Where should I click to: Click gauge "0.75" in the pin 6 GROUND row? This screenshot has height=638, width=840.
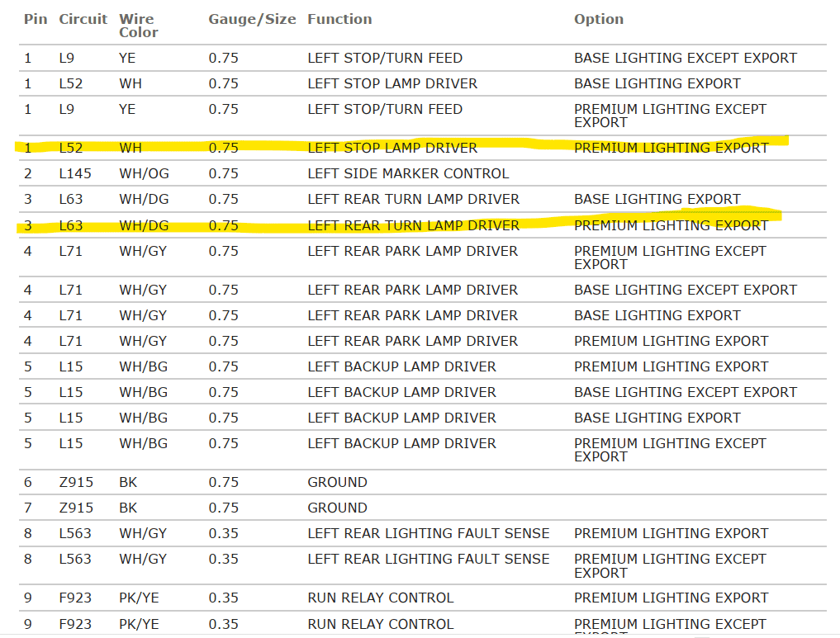(x=223, y=482)
